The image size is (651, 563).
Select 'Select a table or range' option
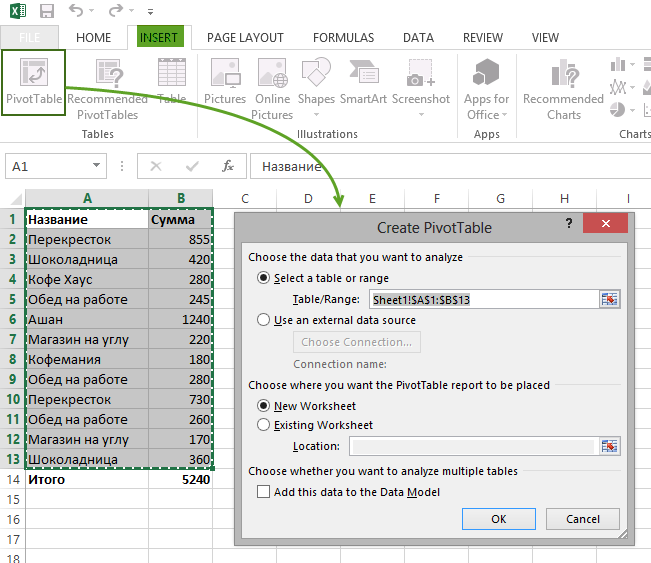point(264,277)
